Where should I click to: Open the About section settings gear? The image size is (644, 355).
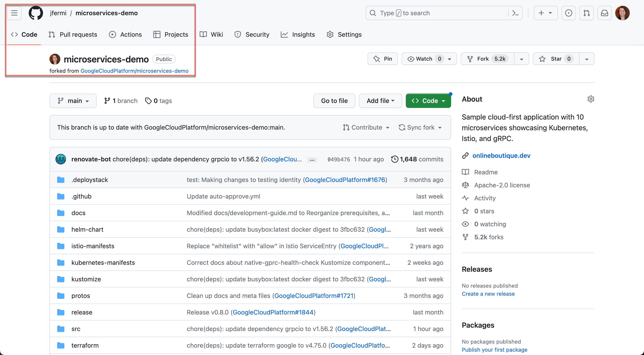590,99
